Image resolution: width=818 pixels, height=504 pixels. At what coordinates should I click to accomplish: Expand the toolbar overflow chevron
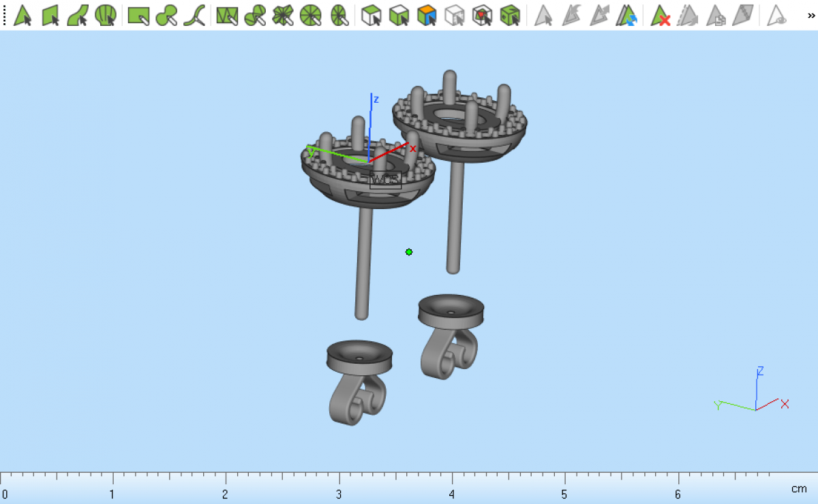tap(811, 15)
